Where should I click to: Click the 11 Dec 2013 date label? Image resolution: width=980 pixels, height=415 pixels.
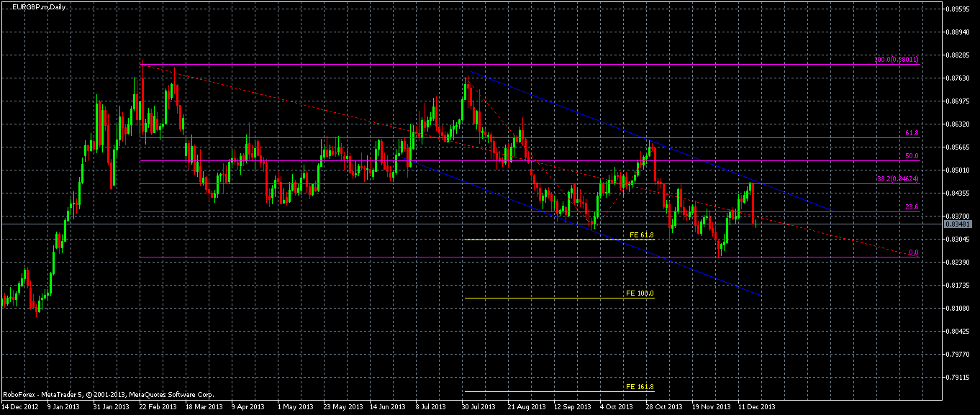(x=756, y=406)
